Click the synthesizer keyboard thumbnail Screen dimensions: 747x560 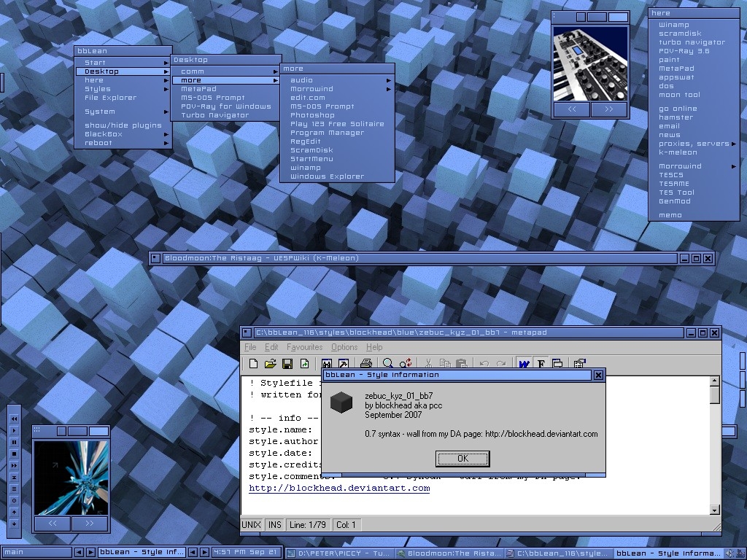point(590,63)
